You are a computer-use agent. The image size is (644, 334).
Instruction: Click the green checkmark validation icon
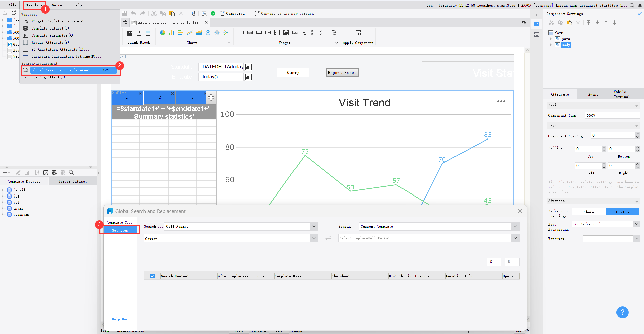(213, 13)
